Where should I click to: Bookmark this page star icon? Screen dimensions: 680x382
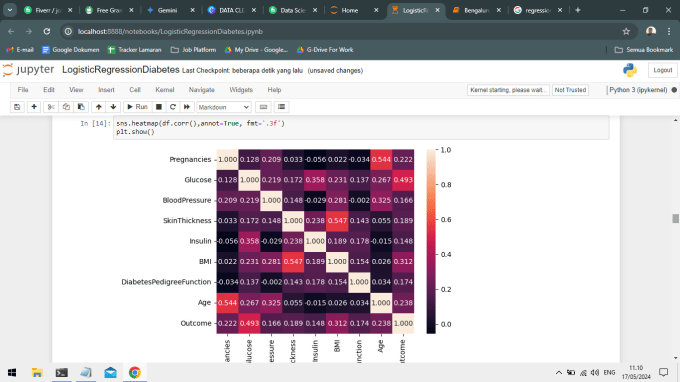coord(626,31)
